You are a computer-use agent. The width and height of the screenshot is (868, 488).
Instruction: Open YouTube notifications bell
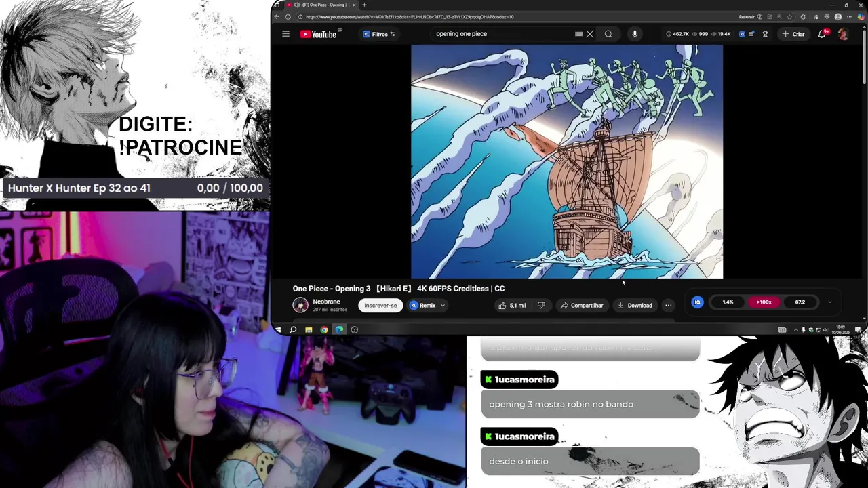point(822,34)
